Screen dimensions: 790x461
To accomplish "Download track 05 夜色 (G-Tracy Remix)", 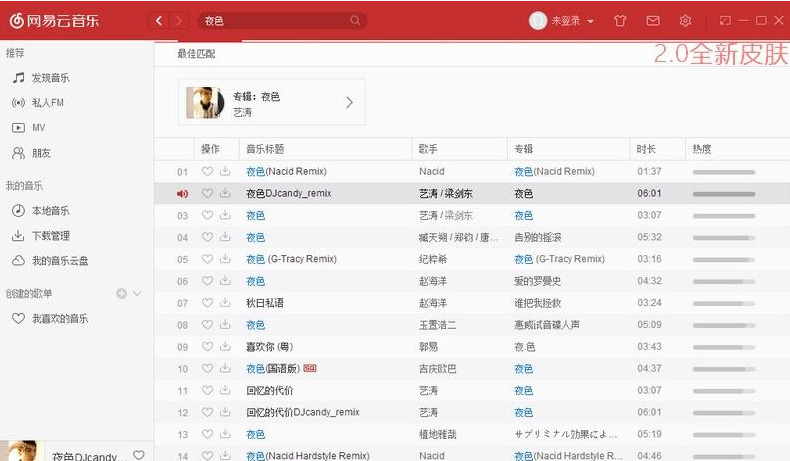I will [225, 259].
